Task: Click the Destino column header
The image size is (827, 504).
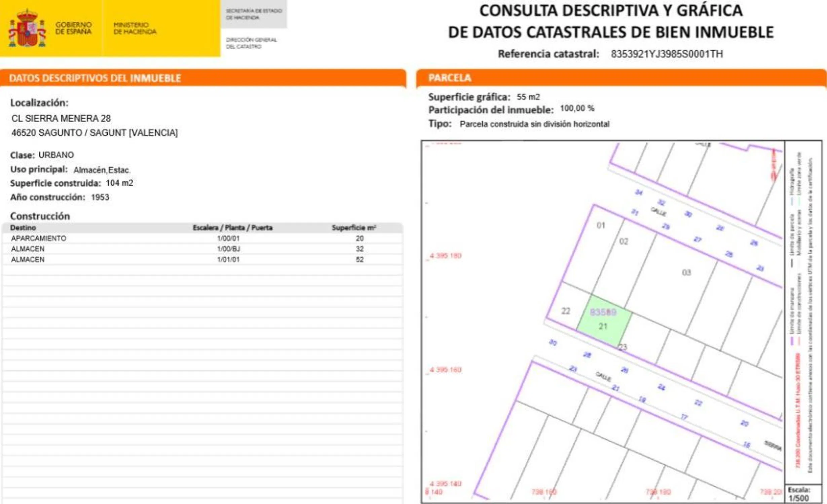Action: pos(23,228)
